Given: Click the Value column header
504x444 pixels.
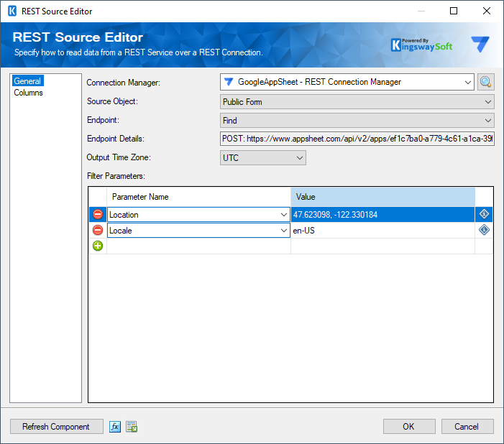Looking at the screenshot, I should (382, 197).
